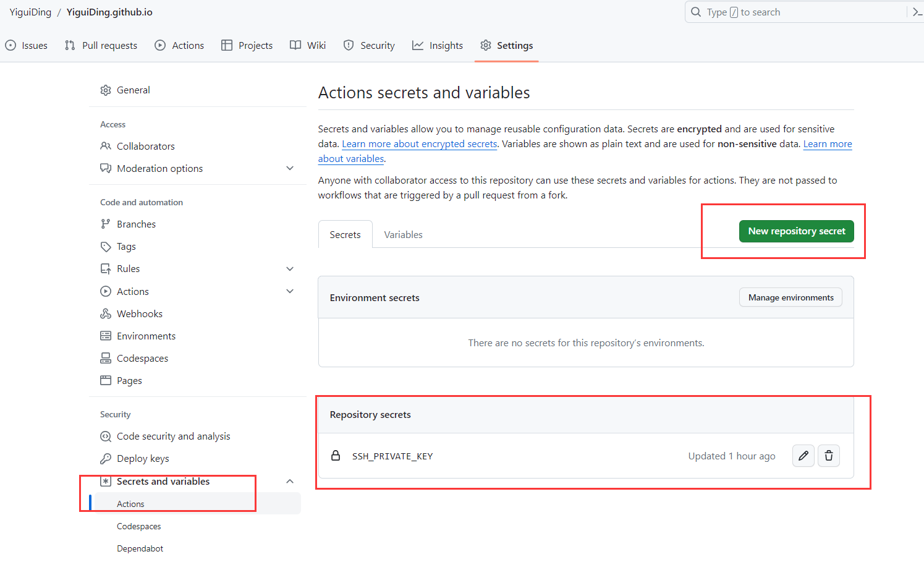Click the Branches icon in sidebar
The image size is (924, 562).
click(106, 224)
